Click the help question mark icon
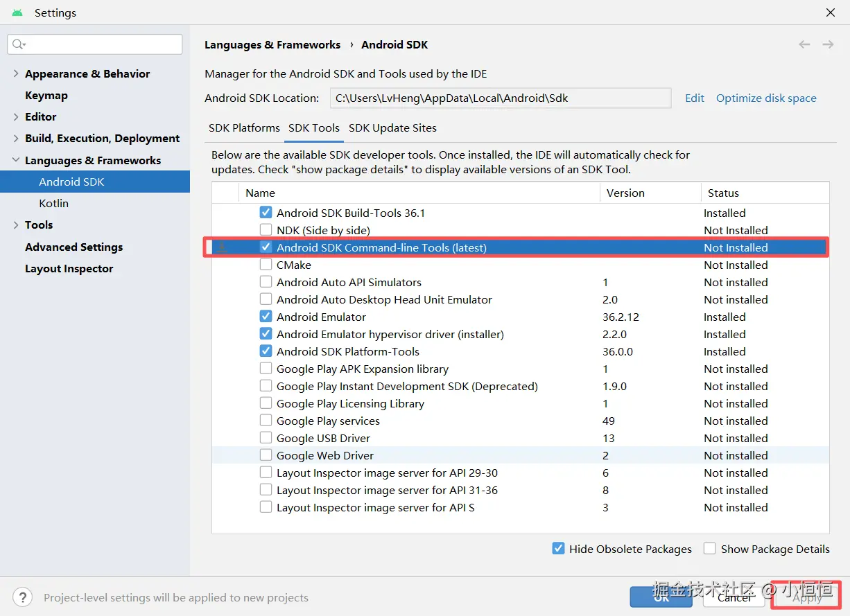 pos(22,597)
